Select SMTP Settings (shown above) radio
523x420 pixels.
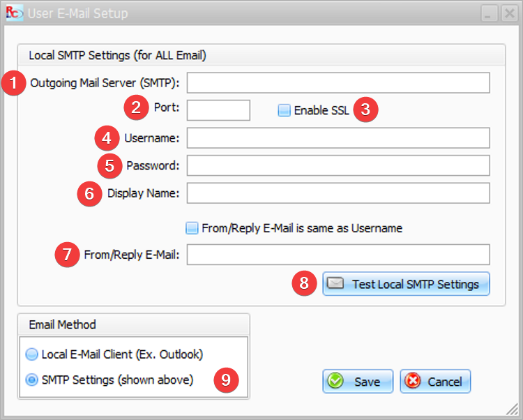tap(32, 380)
